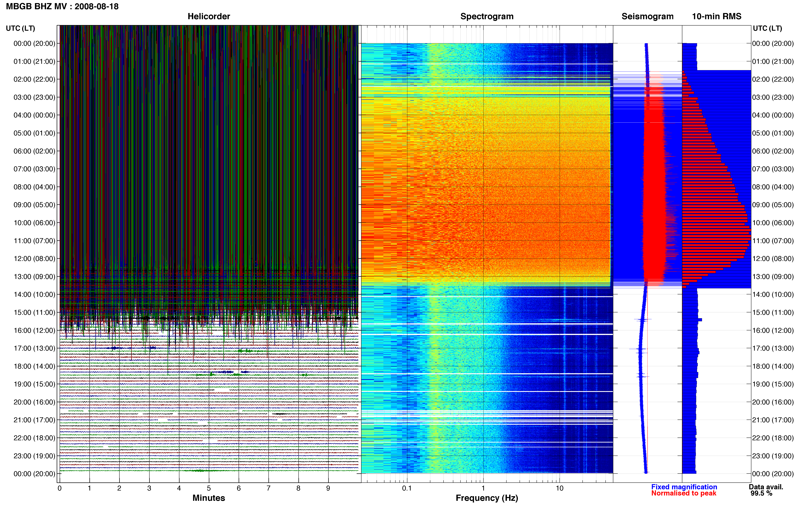Click the plot title 'MBGB BHZ MV : 2008-08-18'
This screenshot has width=812, height=508.
tap(62, 6)
